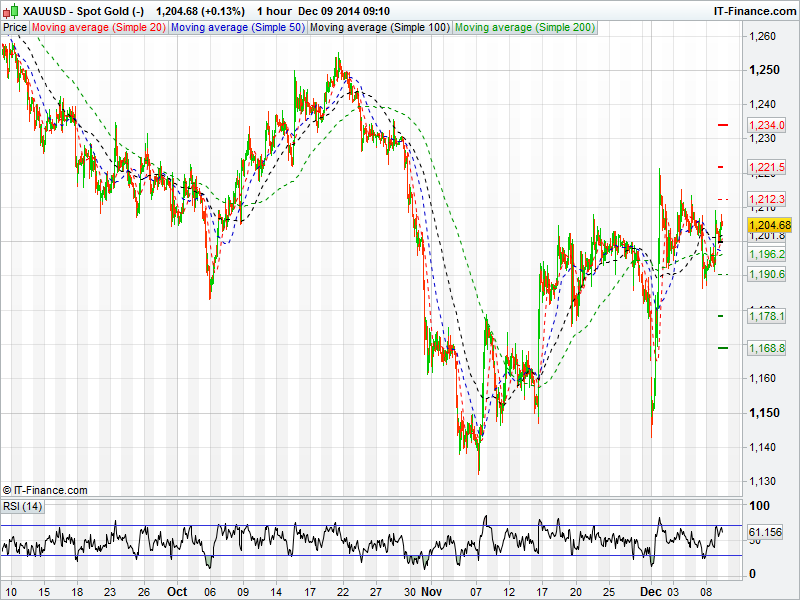
Task: Click the 1,212.3 red pivot level tag
Action: [766, 200]
